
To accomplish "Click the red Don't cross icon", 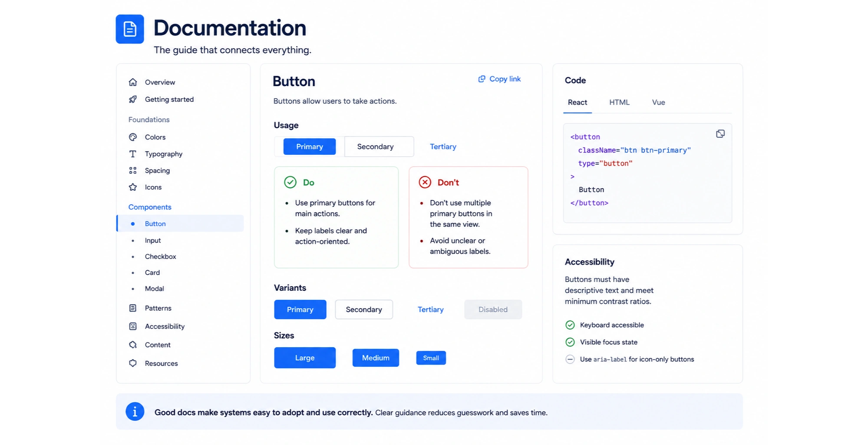I will pos(425,182).
